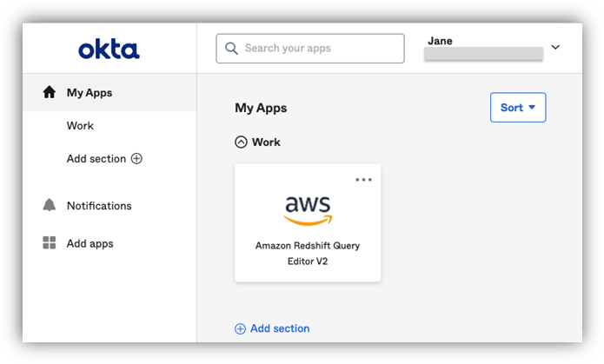Select Work in the sidebar

coord(80,126)
